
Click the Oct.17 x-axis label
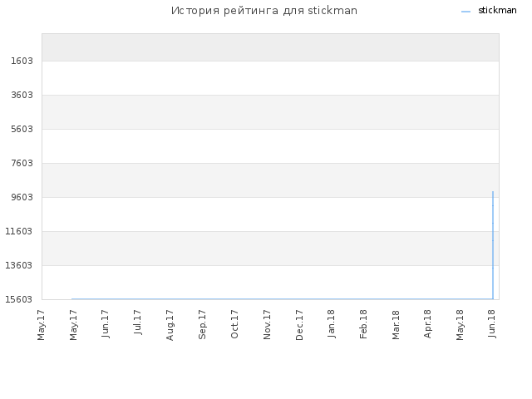coord(234,324)
